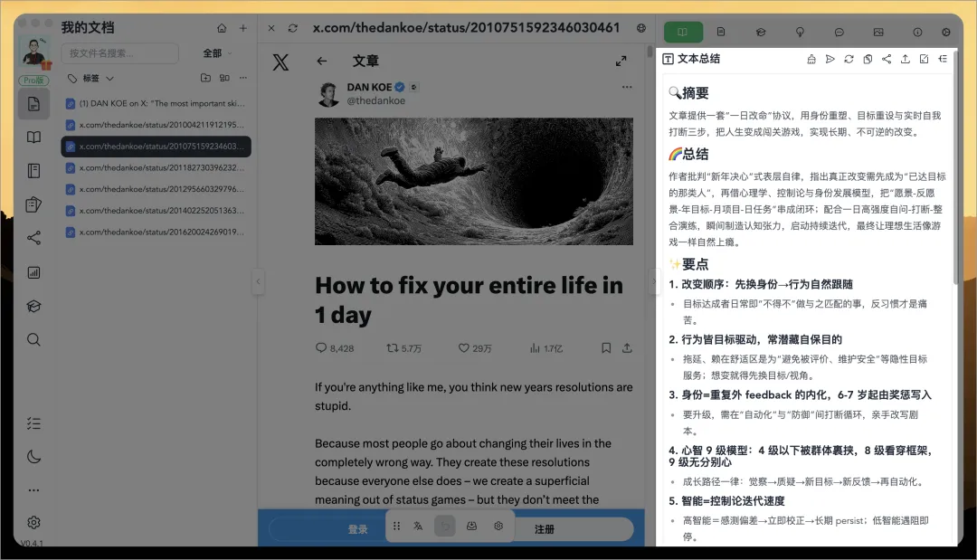Refresh the 文本总结 summary

849,58
